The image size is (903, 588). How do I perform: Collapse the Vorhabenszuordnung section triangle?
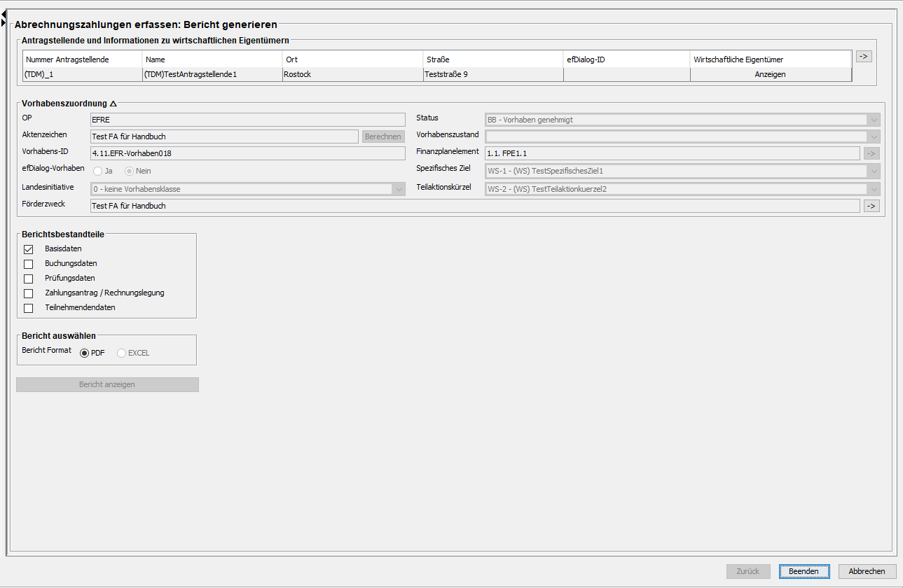pyautogui.click(x=113, y=104)
